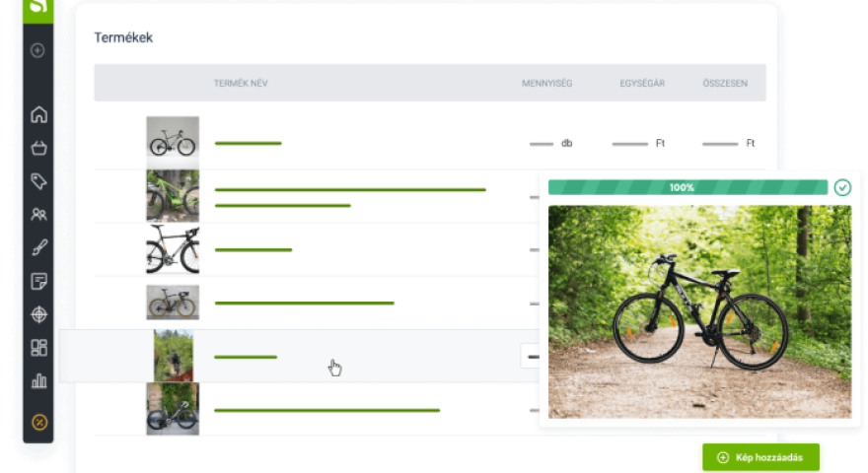Click the EGYSÉGÁR column header

click(642, 83)
